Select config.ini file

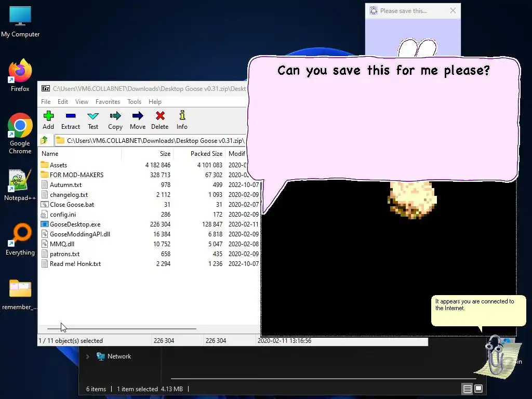[63, 215]
